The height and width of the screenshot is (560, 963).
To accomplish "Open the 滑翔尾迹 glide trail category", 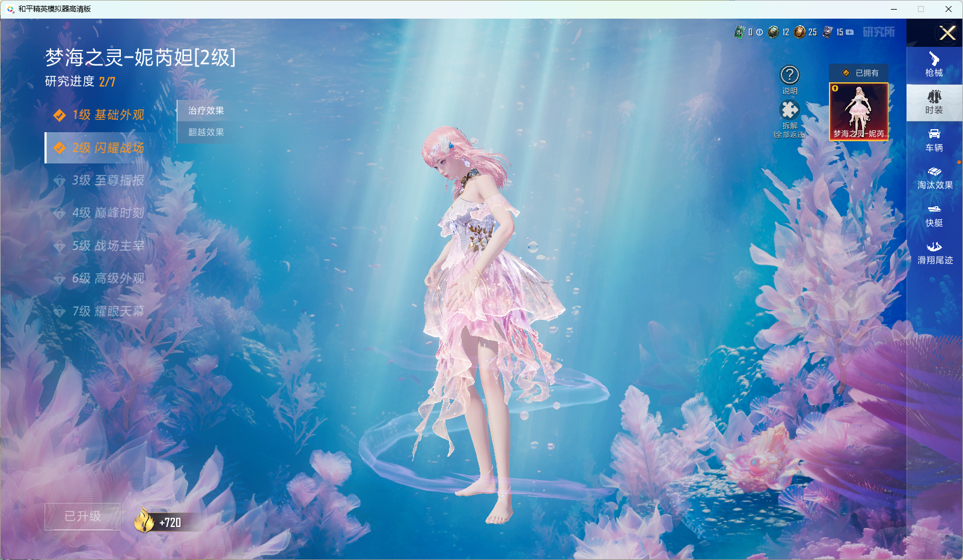I will (934, 253).
